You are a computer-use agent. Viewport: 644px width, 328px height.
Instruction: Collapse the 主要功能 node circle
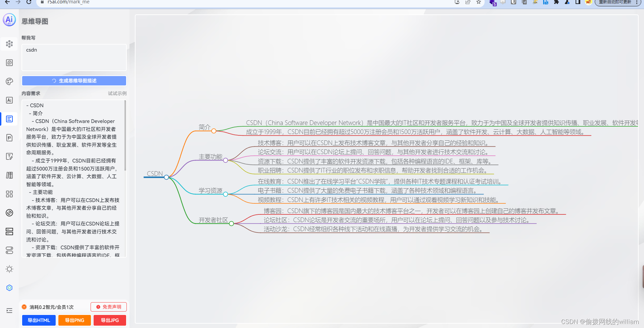coord(226,160)
